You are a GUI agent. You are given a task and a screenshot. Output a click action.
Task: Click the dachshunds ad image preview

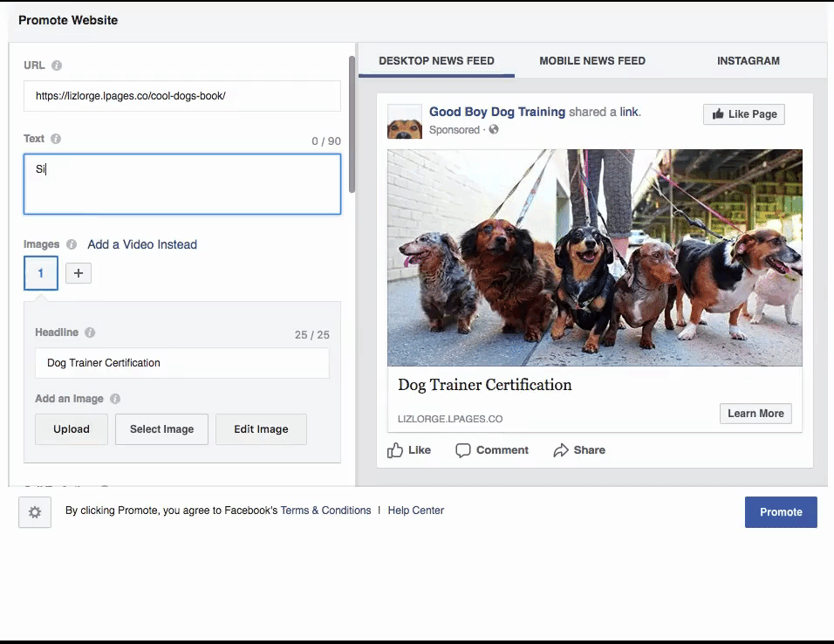click(x=595, y=257)
